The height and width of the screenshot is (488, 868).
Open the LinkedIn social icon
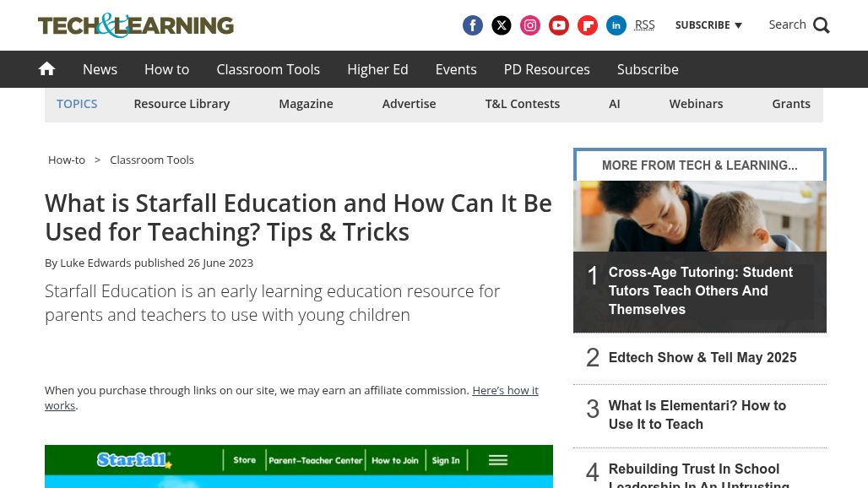pyautogui.click(x=616, y=25)
